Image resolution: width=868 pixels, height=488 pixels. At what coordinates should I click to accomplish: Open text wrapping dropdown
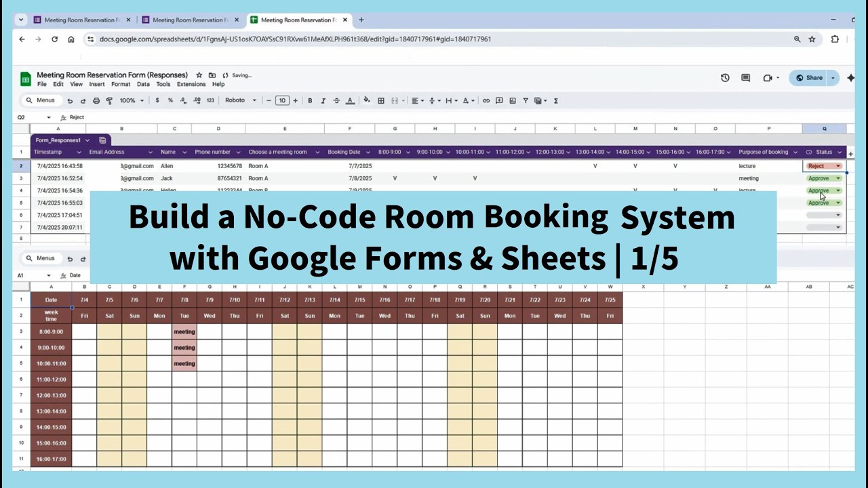tap(452, 100)
